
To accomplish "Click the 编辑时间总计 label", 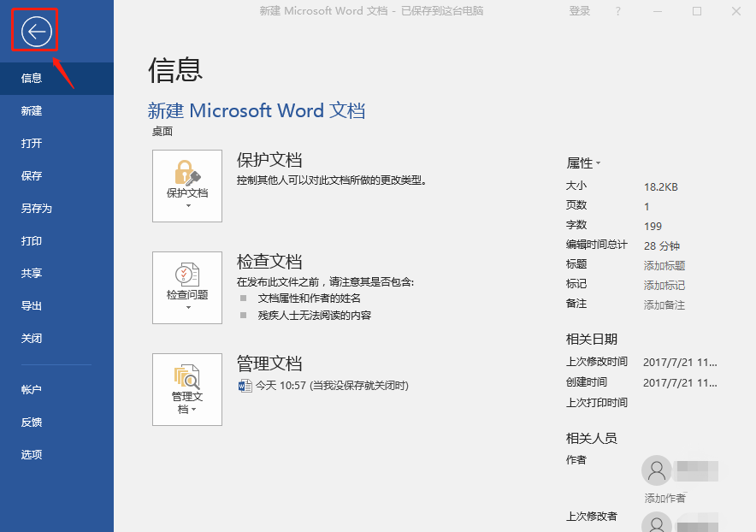I will pos(597,245).
